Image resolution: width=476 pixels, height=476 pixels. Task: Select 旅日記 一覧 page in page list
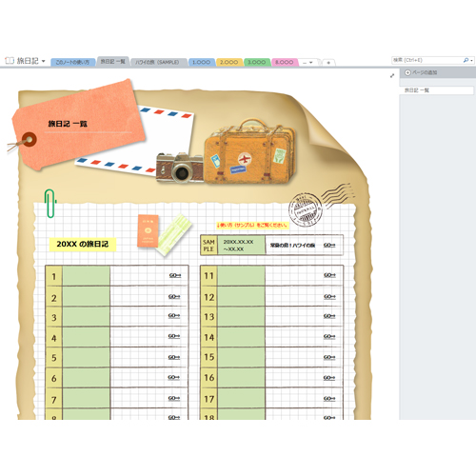pos(436,90)
